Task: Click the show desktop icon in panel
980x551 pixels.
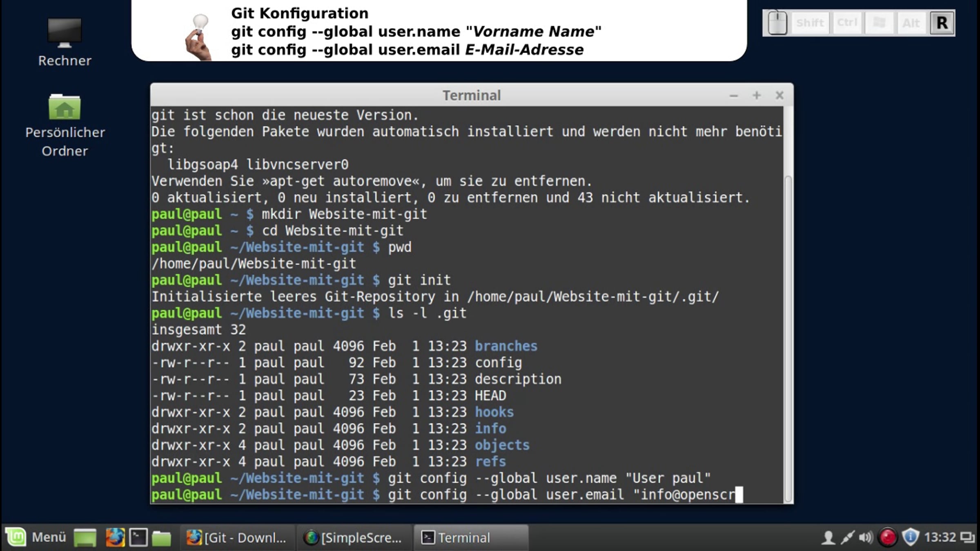Action: pyautogui.click(x=85, y=538)
